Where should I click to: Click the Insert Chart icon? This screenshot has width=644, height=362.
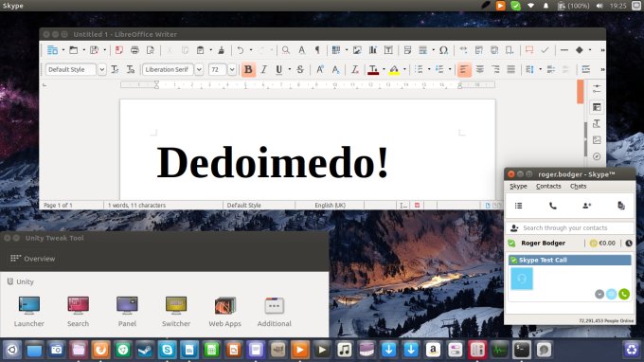[x=372, y=50]
